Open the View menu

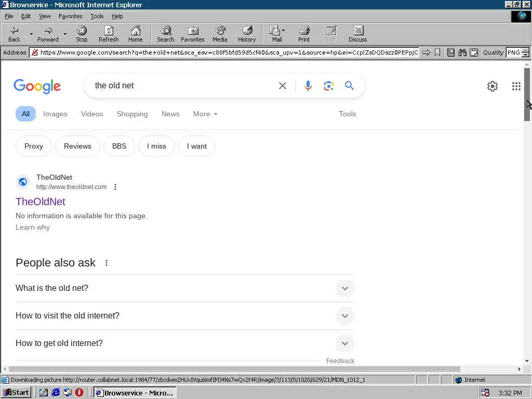[45, 16]
